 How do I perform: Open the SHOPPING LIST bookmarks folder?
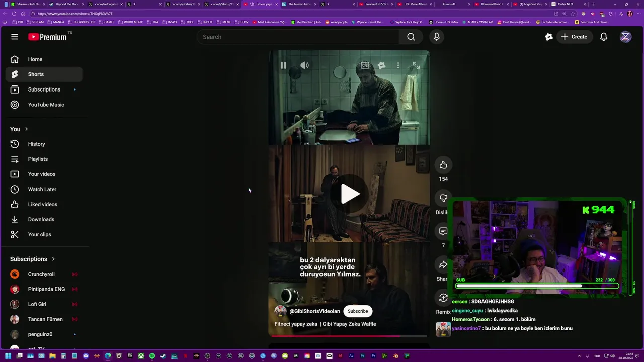tap(81, 22)
